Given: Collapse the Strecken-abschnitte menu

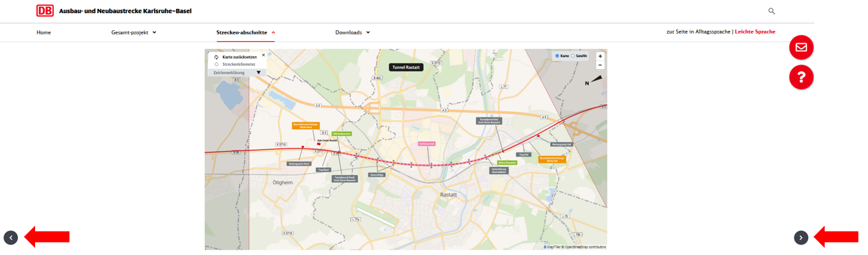Looking at the screenshot, I should 246,32.
